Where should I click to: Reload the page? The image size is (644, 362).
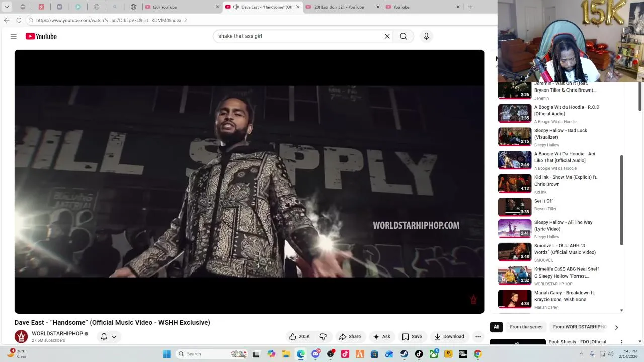(x=19, y=20)
